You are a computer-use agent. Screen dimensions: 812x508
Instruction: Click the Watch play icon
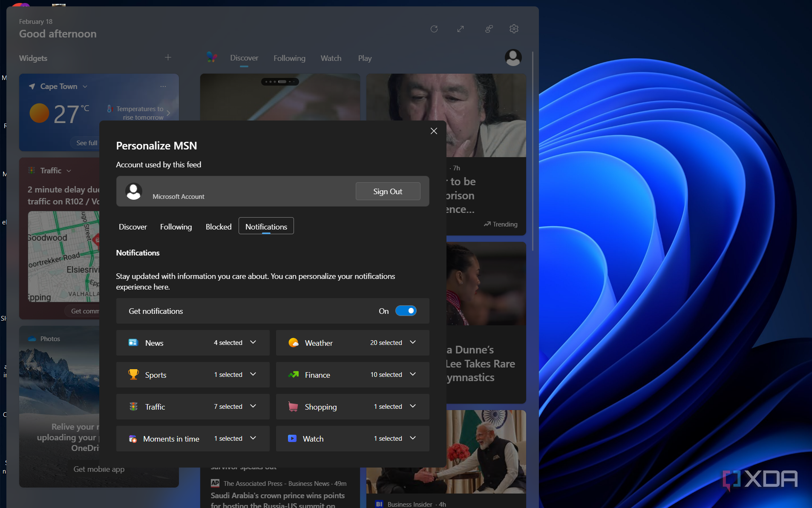point(292,438)
